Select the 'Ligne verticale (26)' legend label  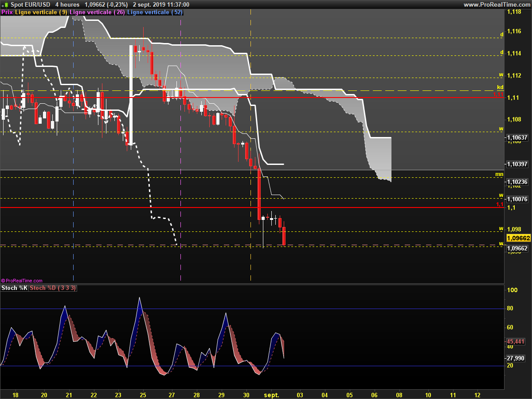[x=98, y=12]
